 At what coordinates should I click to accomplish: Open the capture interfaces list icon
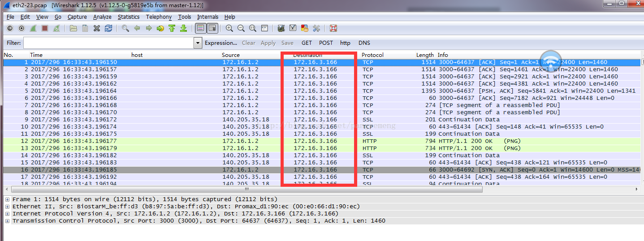point(10,28)
